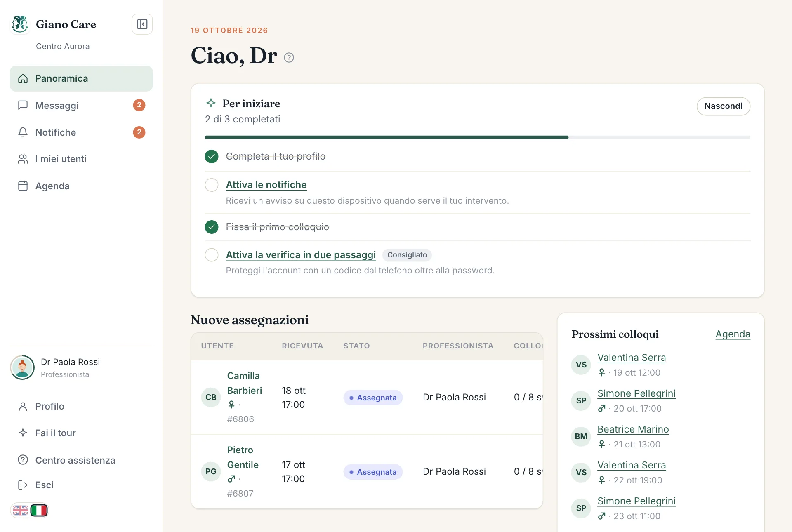Open Messaggi in the sidebar

[x=81, y=105]
